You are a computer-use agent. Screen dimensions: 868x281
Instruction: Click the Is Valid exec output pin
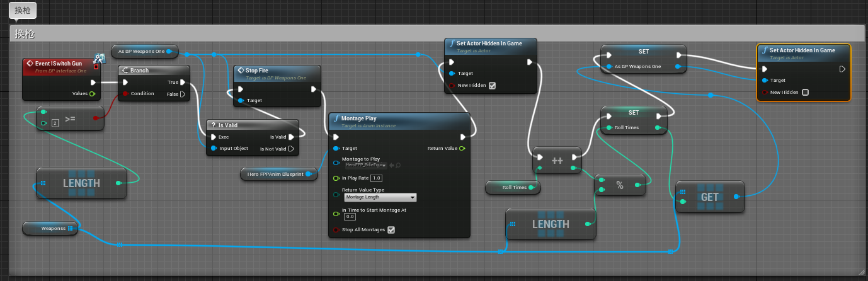tap(292, 137)
